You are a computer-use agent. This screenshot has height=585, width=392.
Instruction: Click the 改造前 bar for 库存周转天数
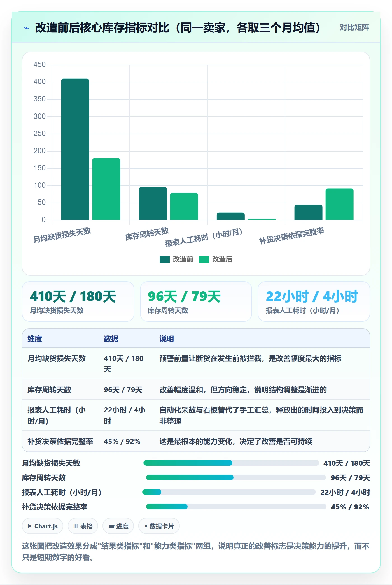pos(153,203)
